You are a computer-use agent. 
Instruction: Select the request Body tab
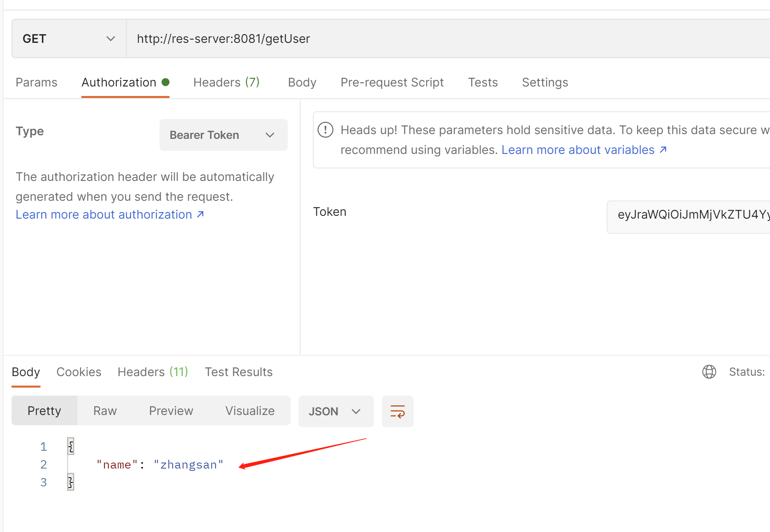pos(302,83)
